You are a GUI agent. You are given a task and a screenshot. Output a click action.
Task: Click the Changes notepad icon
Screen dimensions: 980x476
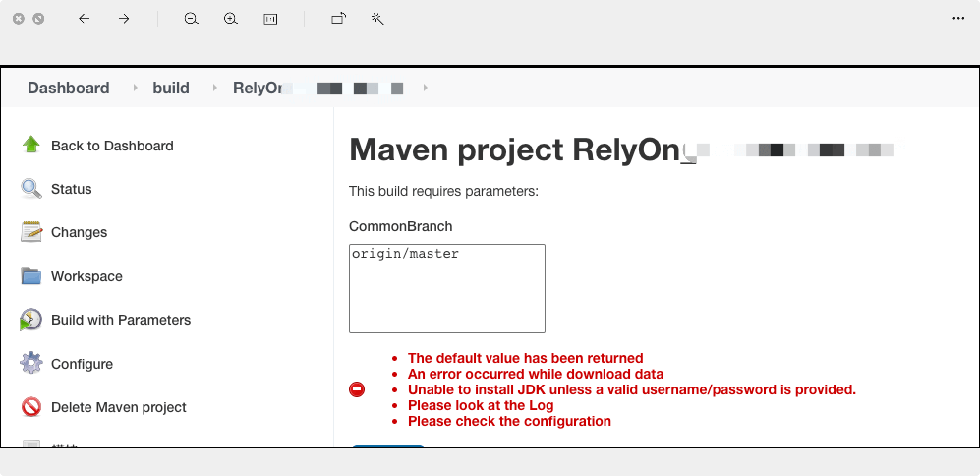pyautogui.click(x=31, y=232)
